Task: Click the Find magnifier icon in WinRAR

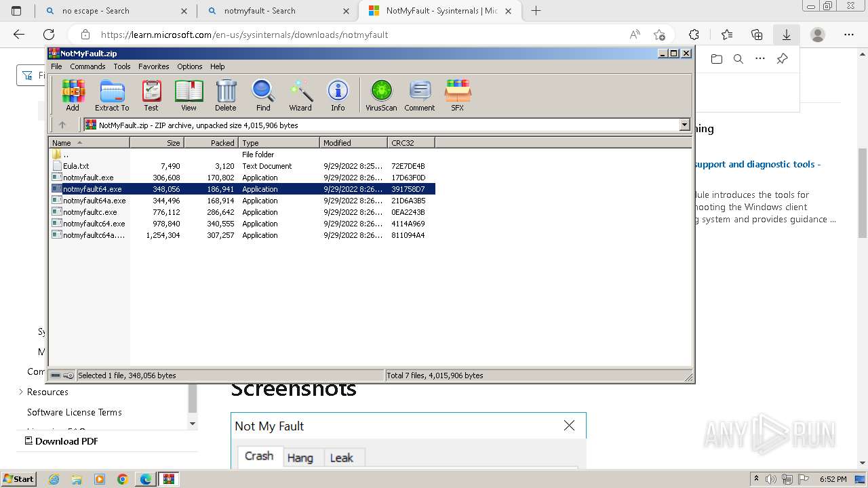Action: tap(263, 96)
